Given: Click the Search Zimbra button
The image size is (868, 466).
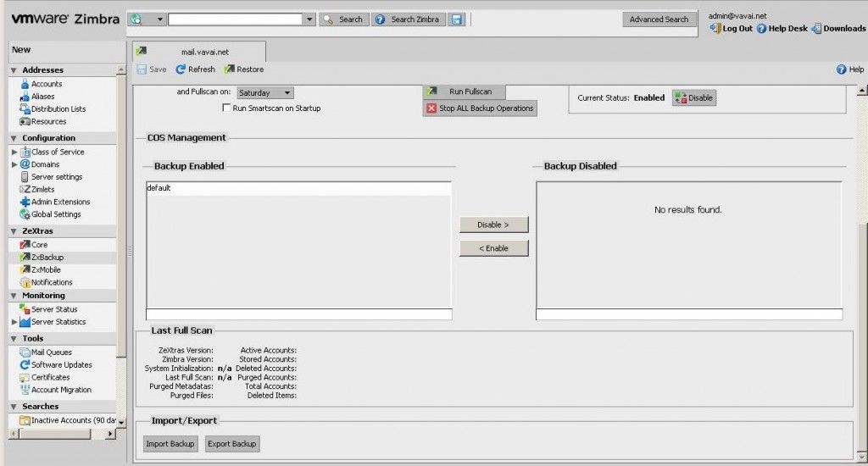Looking at the screenshot, I should [x=409, y=19].
